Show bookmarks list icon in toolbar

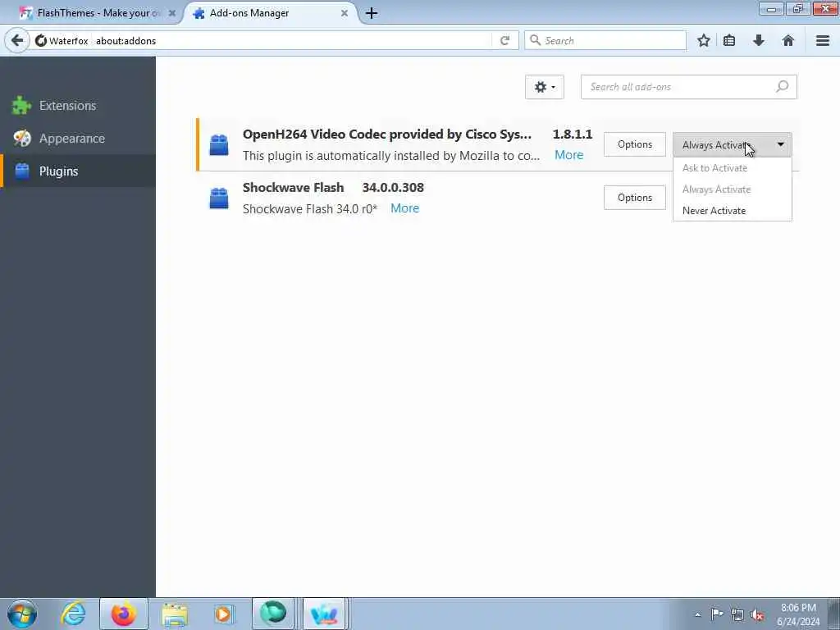click(x=729, y=41)
